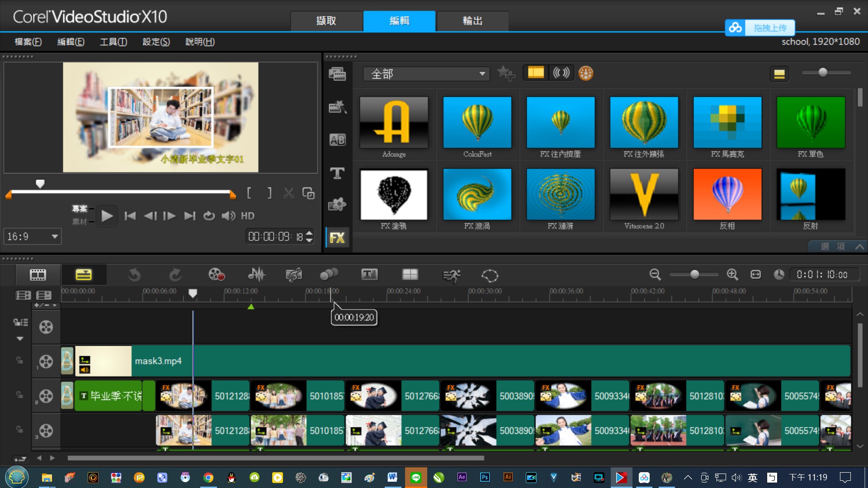Open the FX Filter library icon

tap(337, 238)
